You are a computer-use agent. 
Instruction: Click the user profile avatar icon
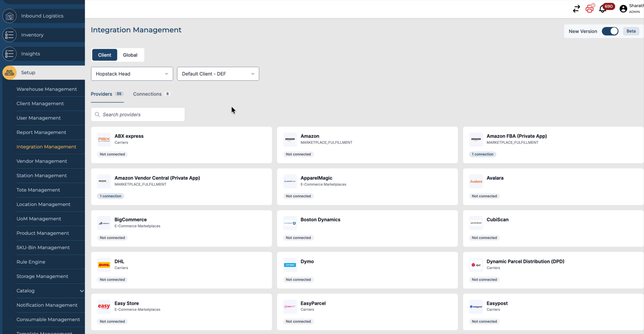coord(623,9)
